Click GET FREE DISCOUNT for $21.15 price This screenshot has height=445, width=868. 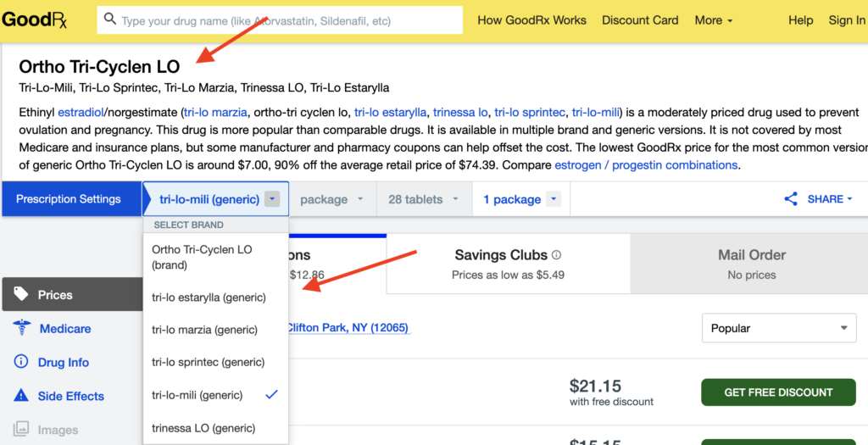[778, 392]
